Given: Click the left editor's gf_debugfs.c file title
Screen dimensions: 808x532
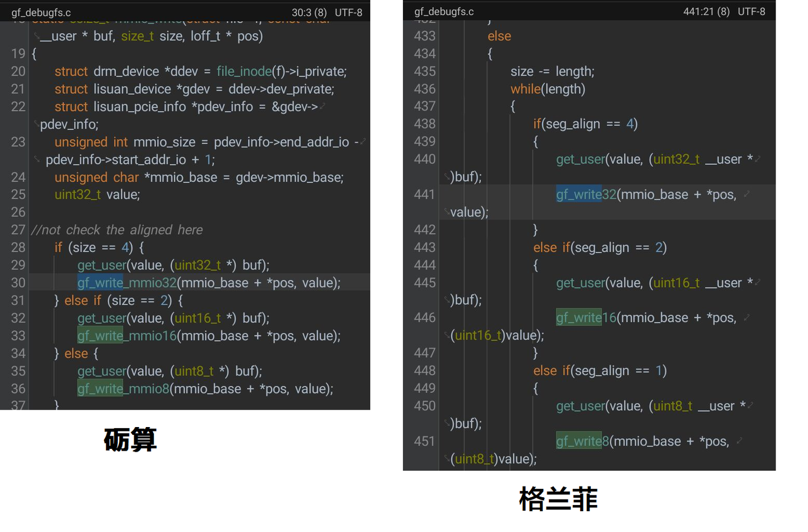Looking at the screenshot, I should point(41,12).
